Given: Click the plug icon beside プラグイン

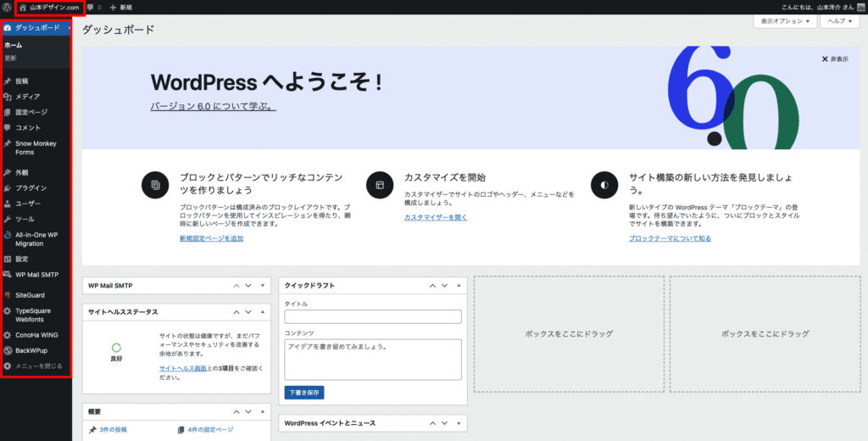Looking at the screenshot, I should [x=7, y=187].
